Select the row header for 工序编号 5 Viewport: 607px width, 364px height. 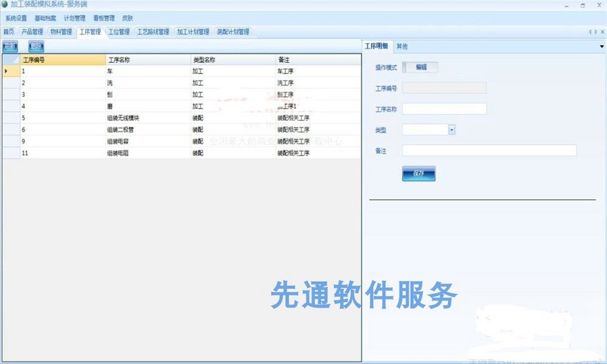11,118
